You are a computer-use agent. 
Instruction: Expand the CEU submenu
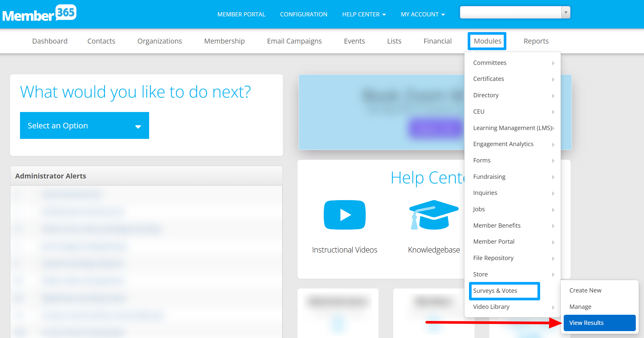[513, 111]
